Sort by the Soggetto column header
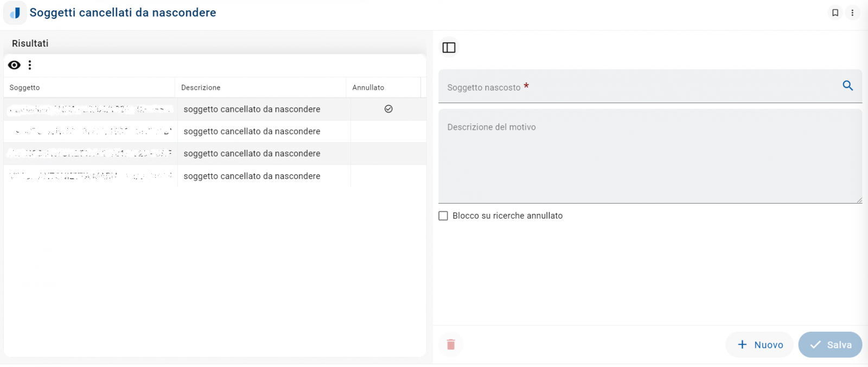Image resolution: width=868 pixels, height=367 pixels. click(25, 87)
